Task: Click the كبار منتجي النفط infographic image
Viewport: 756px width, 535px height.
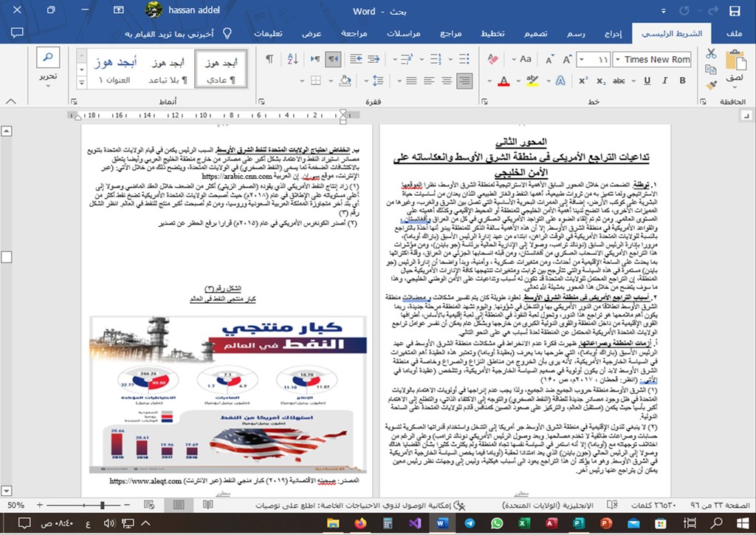Action: tap(227, 394)
